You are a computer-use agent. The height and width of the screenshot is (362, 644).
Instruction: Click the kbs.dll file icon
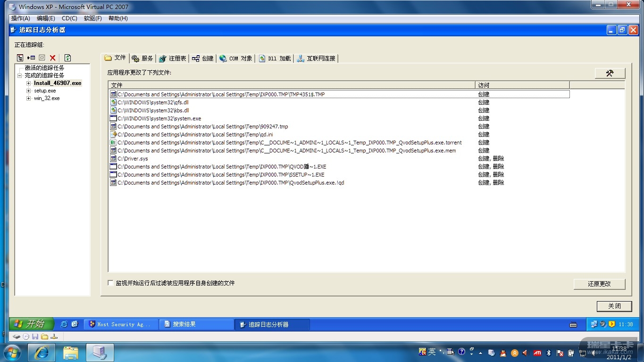(x=113, y=110)
